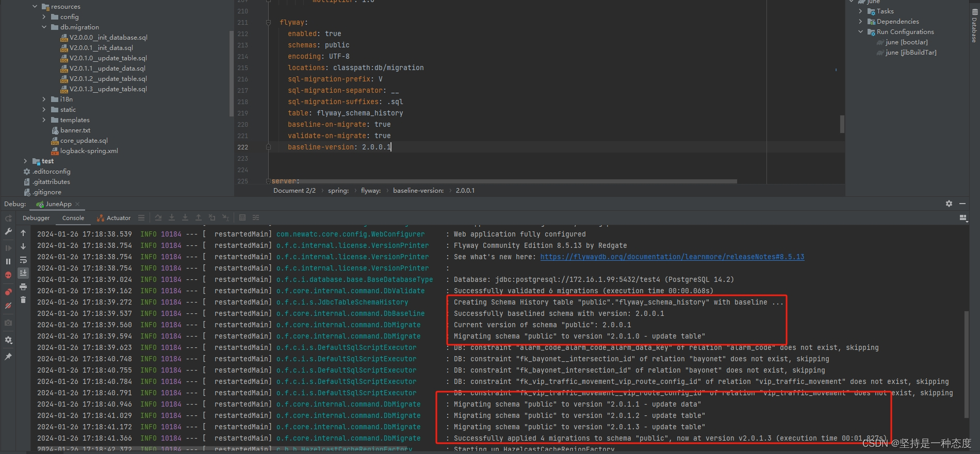Expand the templates folder
980x454 pixels.
pyautogui.click(x=44, y=120)
